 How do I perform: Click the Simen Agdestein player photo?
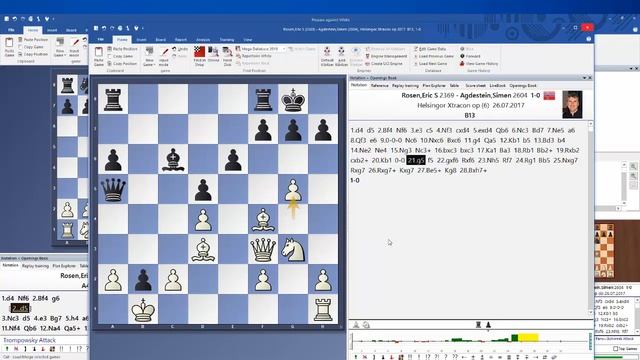(x=572, y=105)
